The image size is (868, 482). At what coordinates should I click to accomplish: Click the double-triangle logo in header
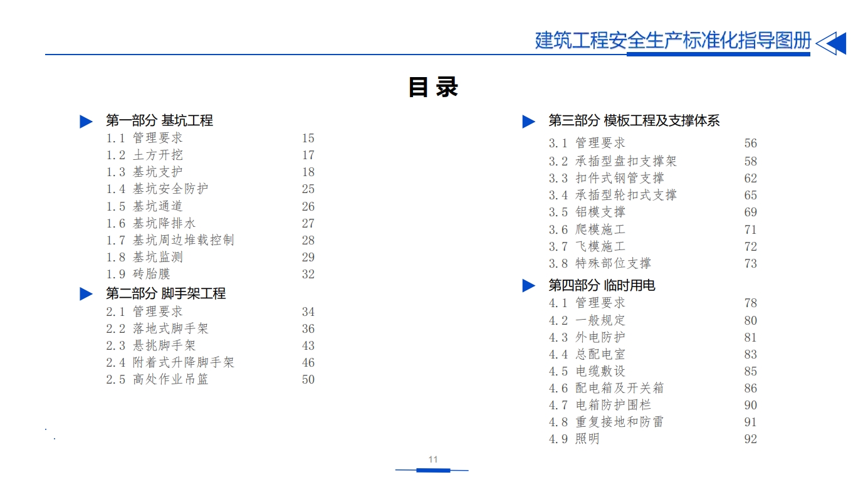(831, 43)
